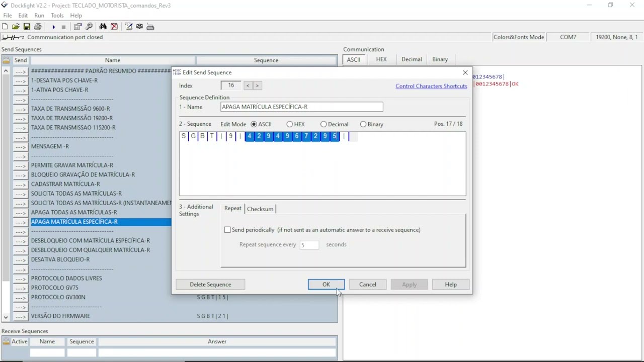Stop communication with the gray square icon
The image size is (644, 362).
(63, 27)
